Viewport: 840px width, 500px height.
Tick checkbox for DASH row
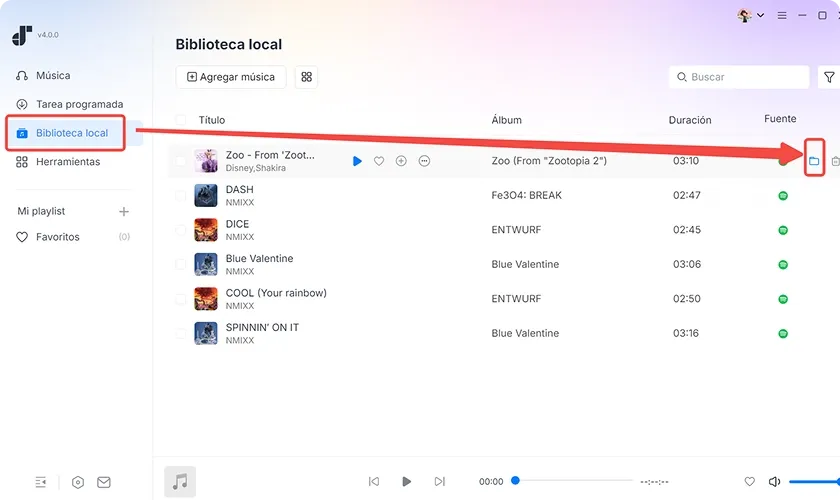(x=181, y=196)
